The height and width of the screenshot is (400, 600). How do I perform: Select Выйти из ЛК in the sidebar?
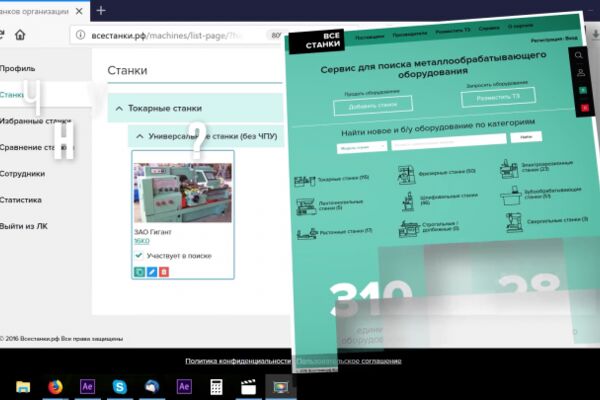pyautogui.click(x=24, y=226)
